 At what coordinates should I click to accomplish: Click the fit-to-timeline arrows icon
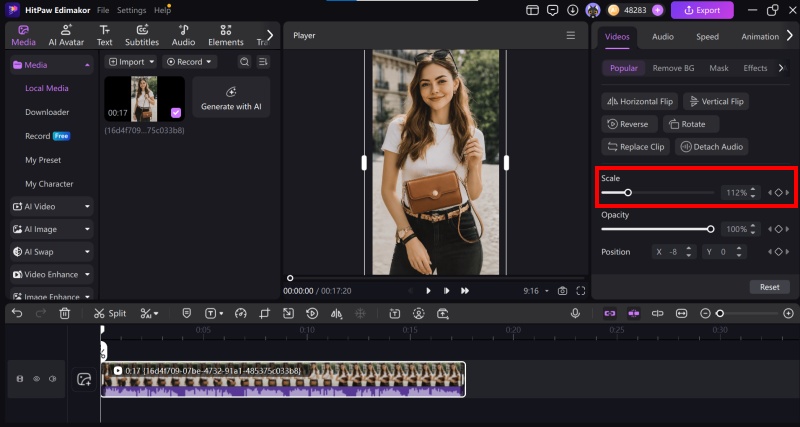point(682,313)
